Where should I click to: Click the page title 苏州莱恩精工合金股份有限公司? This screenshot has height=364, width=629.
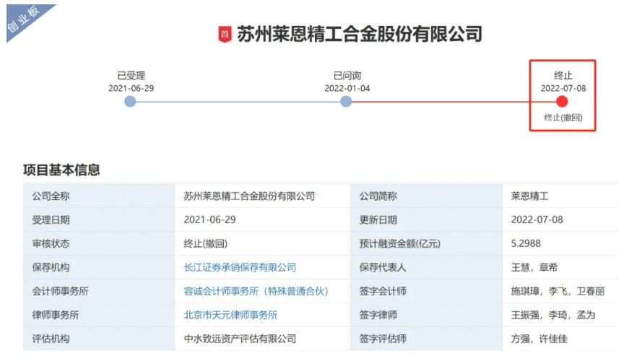pos(359,34)
